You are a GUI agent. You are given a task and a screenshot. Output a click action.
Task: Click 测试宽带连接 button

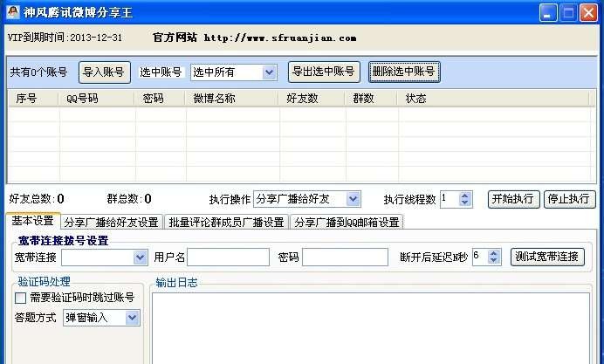(547, 257)
